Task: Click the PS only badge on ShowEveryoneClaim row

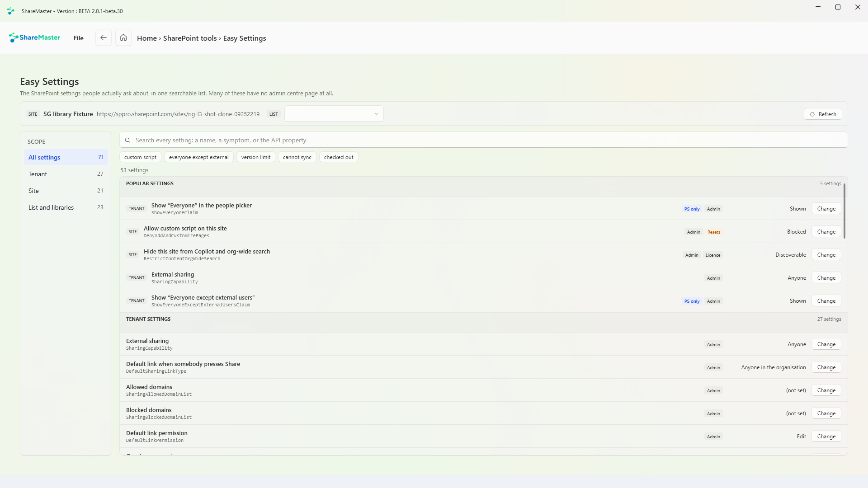Action: point(692,209)
